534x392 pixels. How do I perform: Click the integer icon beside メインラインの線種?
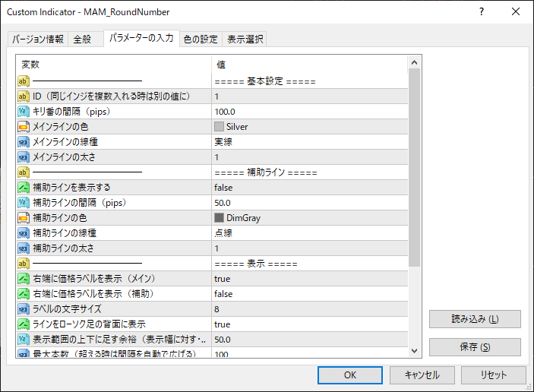click(x=24, y=142)
